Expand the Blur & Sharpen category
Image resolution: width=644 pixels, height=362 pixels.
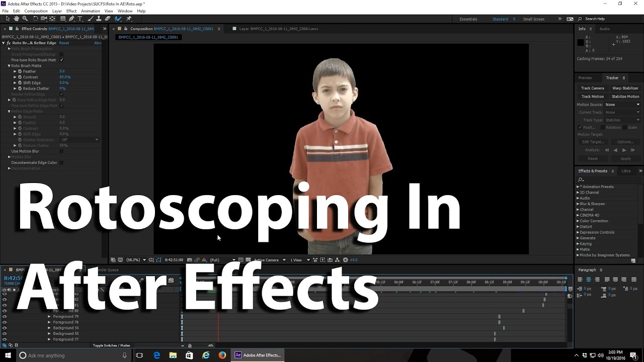(578, 204)
